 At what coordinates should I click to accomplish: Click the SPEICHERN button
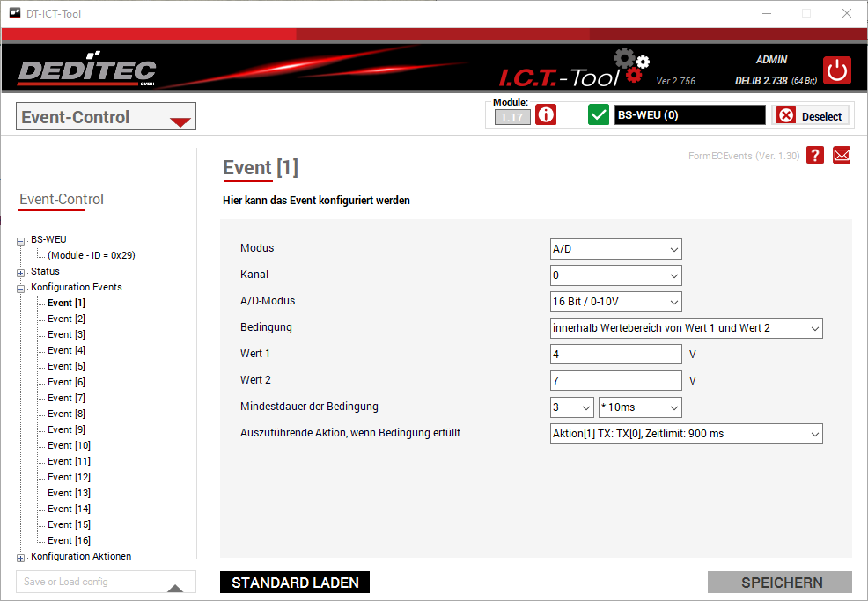click(780, 583)
